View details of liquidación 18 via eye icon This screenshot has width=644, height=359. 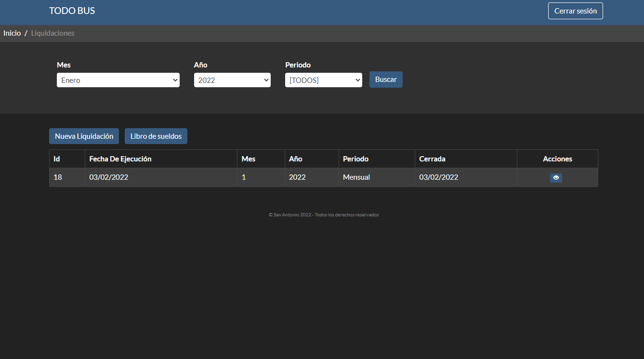pos(556,178)
